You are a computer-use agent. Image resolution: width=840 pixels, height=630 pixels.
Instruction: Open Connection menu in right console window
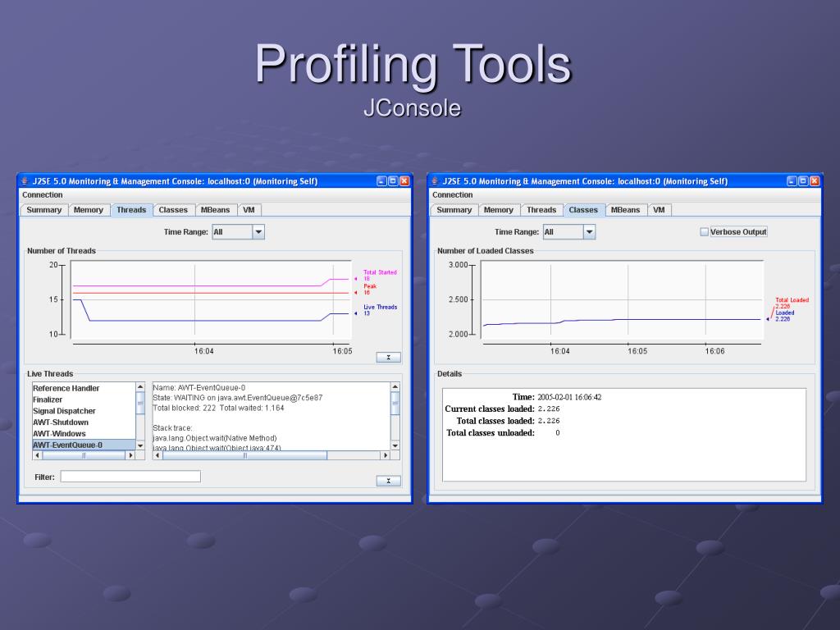point(453,195)
